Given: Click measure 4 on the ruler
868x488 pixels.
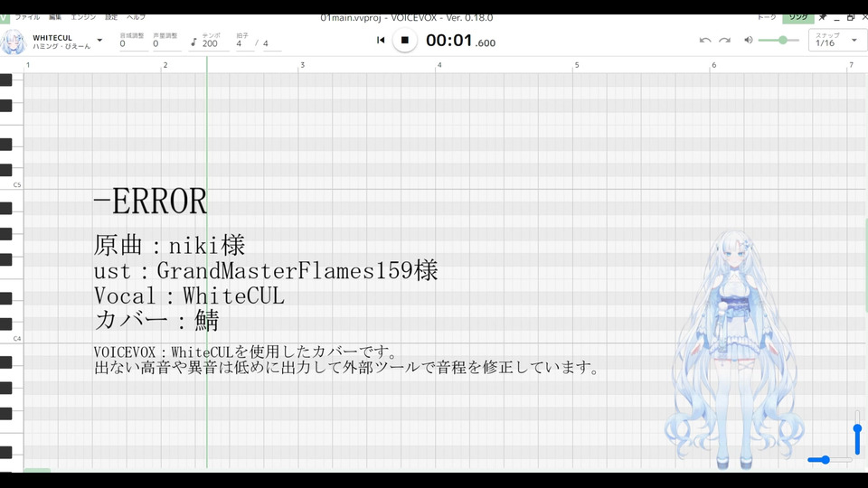Looking at the screenshot, I should [439, 65].
